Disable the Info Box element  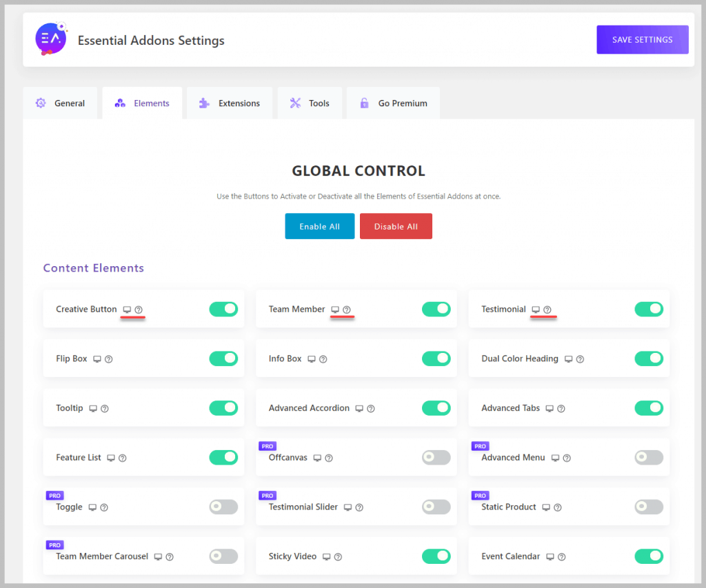click(x=436, y=359)
